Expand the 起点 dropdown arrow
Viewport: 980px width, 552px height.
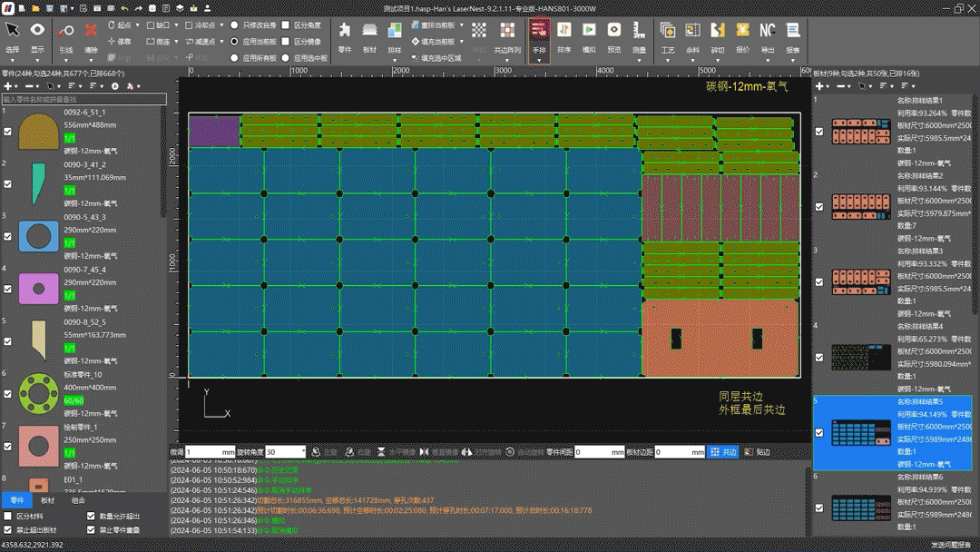[x=137, y=25]
